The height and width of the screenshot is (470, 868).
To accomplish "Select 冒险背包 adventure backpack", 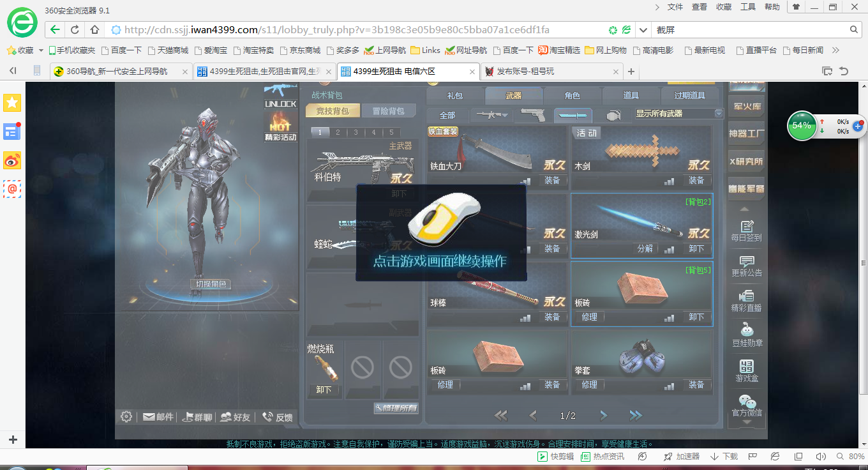I will click(x=388, y=110).
